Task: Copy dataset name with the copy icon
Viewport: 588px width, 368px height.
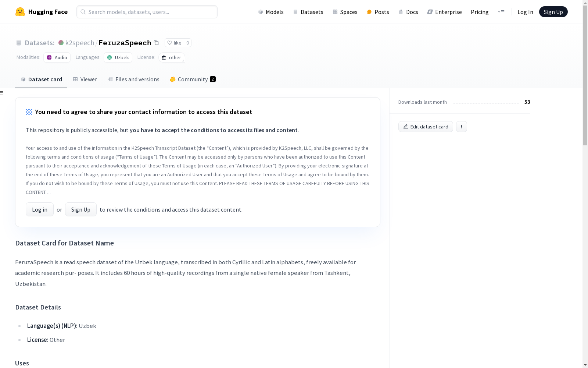Action: click(x=156, y=43)
